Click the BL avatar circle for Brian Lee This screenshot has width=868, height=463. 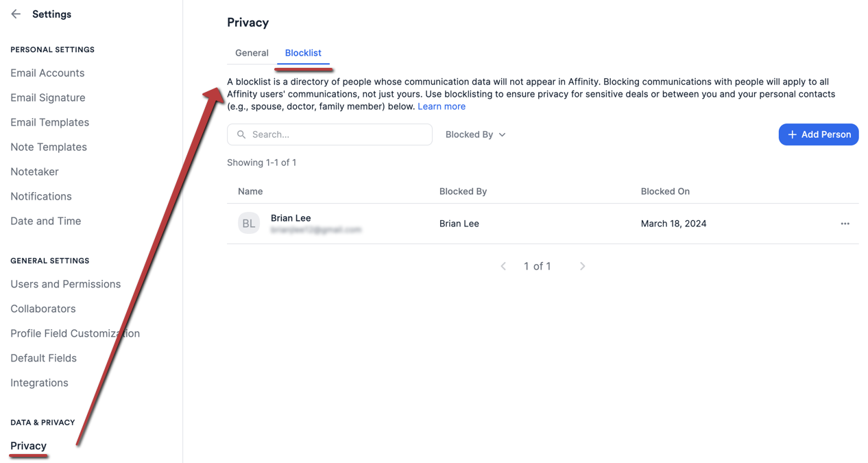(248, 222)
